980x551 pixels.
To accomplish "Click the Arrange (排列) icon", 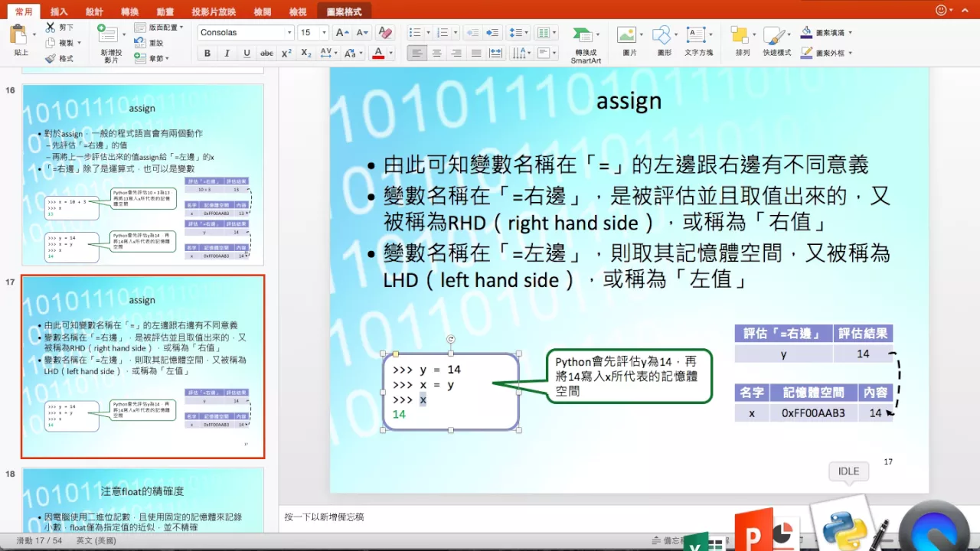I will (x=740, y=35).
